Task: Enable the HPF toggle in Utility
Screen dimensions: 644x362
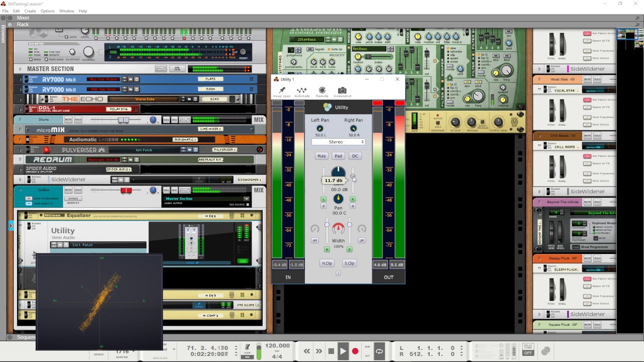Action: [x=315, y=240]
